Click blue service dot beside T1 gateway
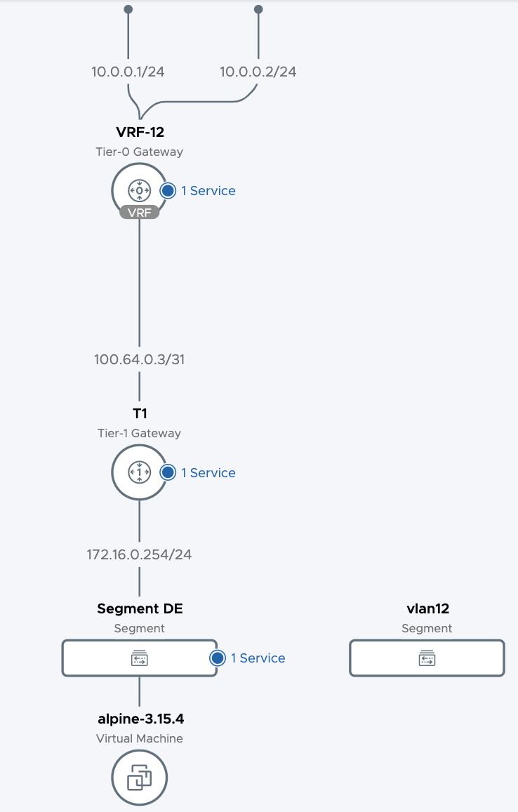Image resolution: width=518 pixels, height=812 pixels. tap(168, 472)
